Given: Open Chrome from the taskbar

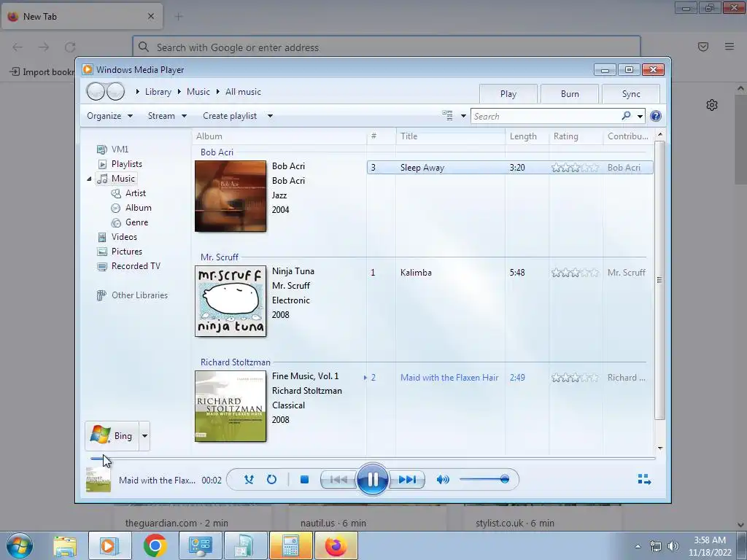Looking at the screenshot, I should coord(155,545).
